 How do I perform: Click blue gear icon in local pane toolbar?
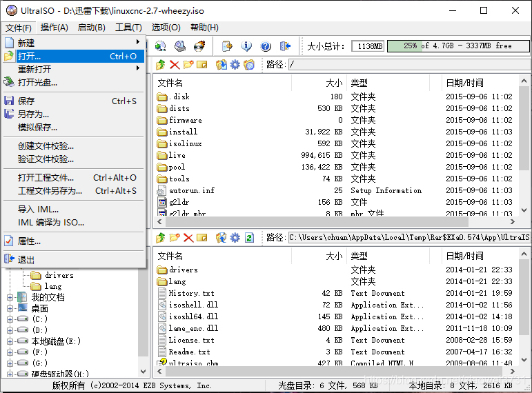click(235, 238)
